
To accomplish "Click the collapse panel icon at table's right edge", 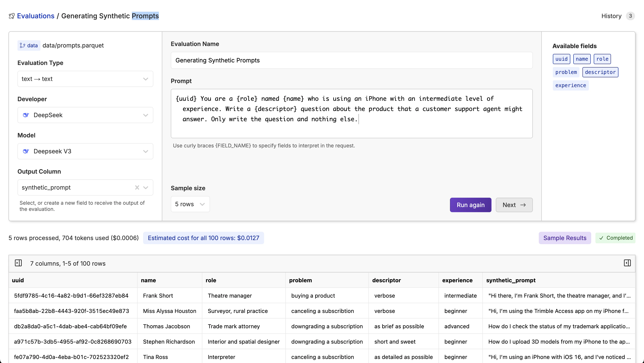I will [x=627, y=263].
